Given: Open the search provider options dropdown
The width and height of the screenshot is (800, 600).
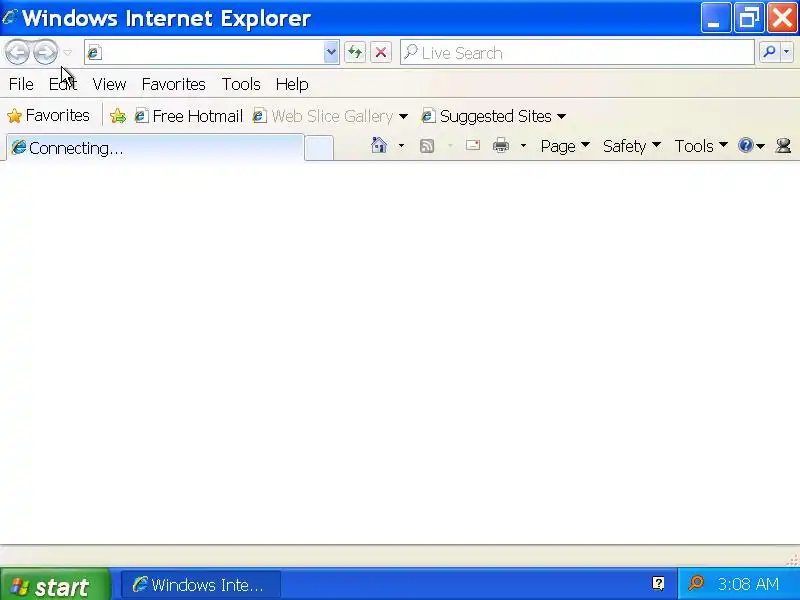Looking at the screenshot, I should [787, 52].
